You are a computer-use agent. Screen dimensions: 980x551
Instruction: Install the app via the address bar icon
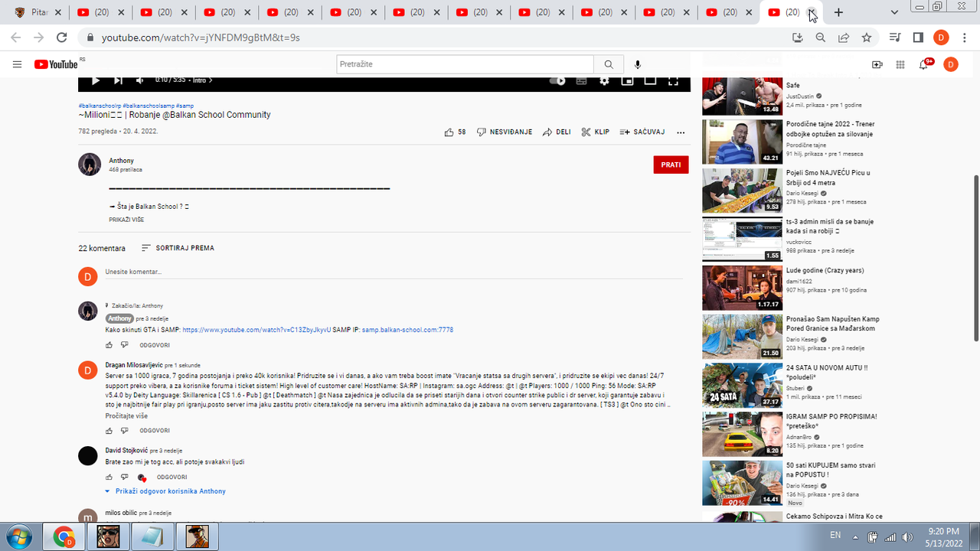tap(798, 37)
